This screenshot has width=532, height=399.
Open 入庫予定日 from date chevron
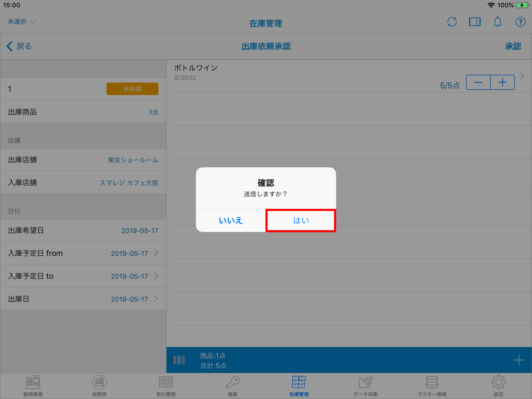(x=156, y=253)
